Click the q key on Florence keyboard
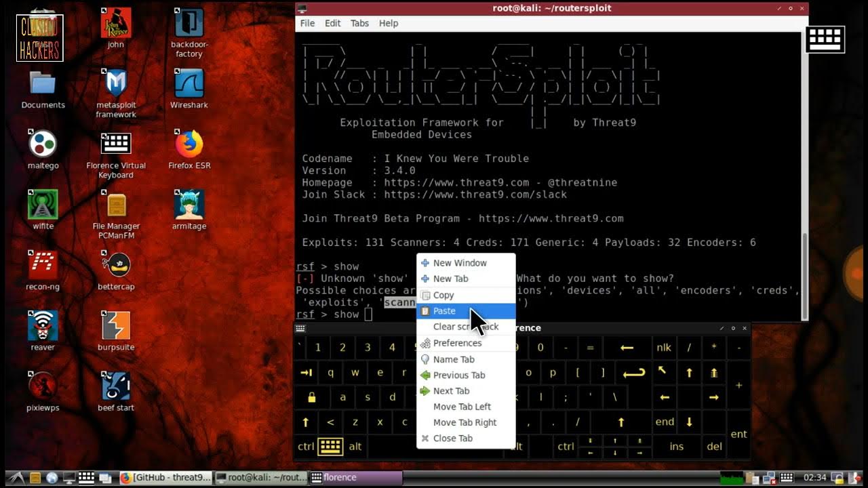 click(330, 373)
